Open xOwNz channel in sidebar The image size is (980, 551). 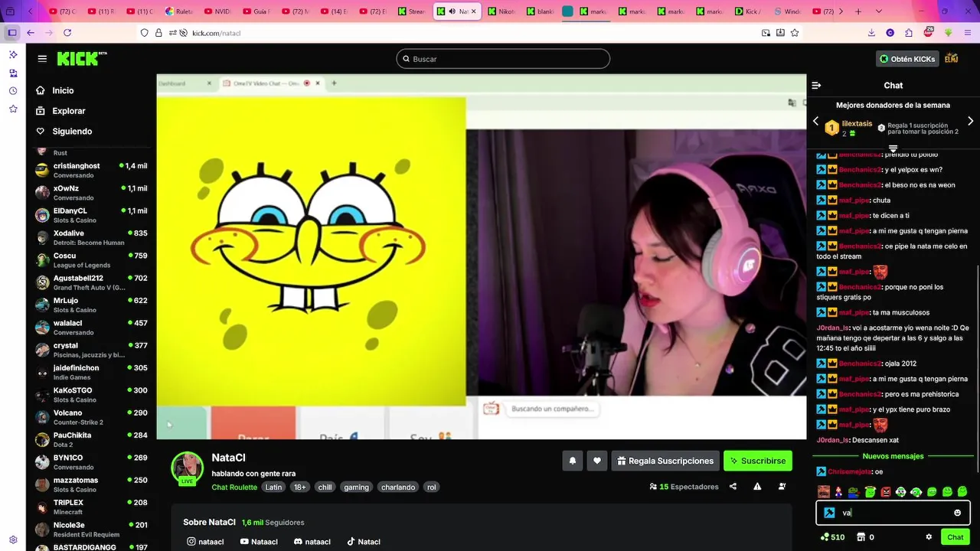pyautogui.click(x=92, y=193)
